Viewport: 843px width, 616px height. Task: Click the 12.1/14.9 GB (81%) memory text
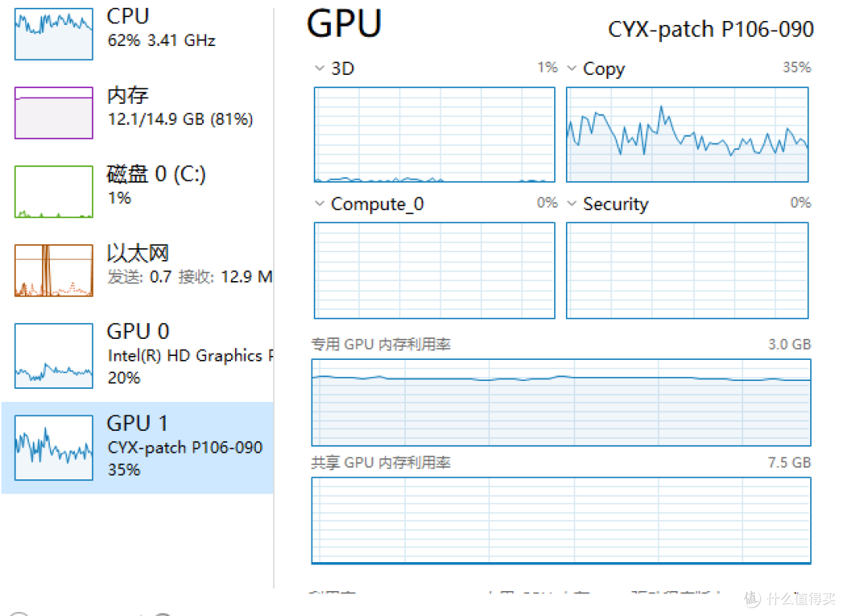pos(180,119)
